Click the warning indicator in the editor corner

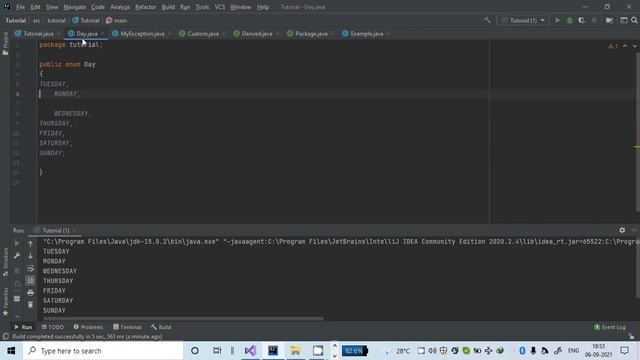coord(613,46)
